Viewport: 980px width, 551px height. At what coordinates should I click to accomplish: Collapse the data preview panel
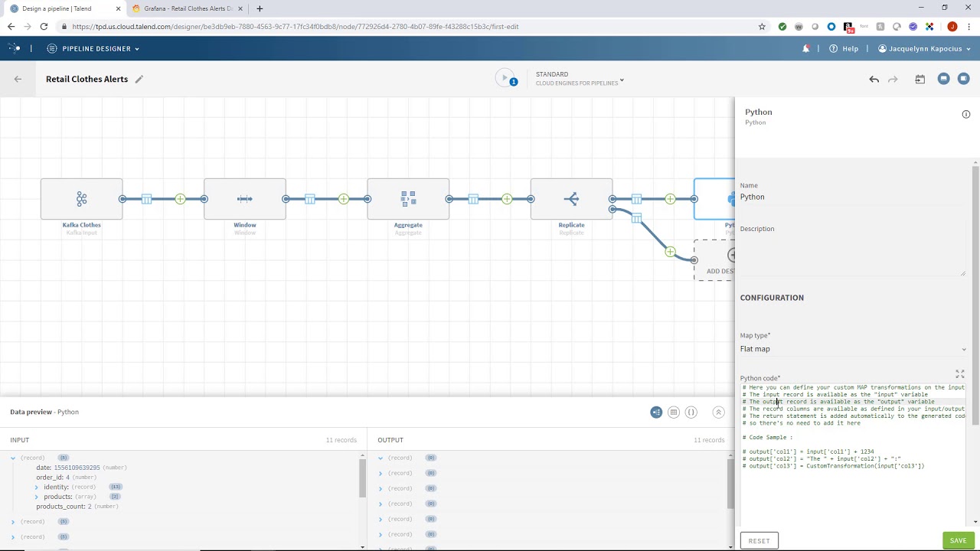[x=718, y=412]
